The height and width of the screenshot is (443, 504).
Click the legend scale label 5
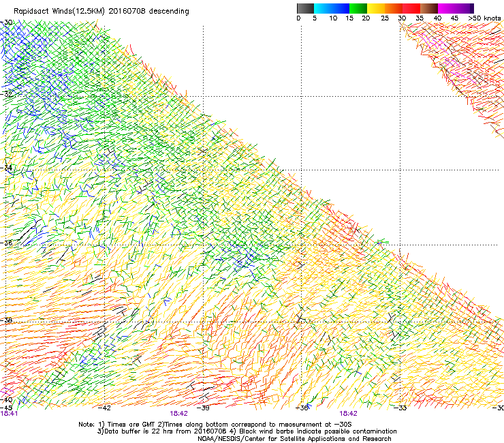click(x=315, y=18)
